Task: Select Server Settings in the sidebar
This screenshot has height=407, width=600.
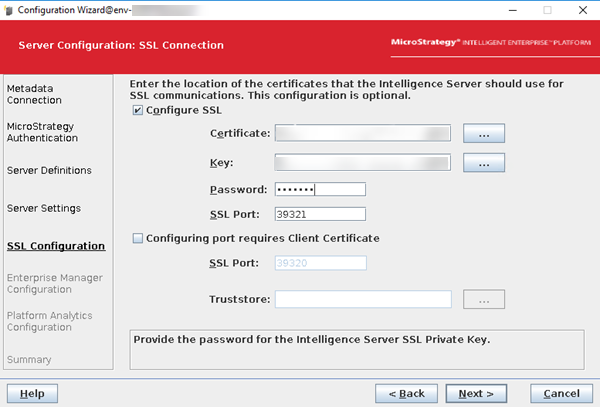Action: [x=43, y=208]
